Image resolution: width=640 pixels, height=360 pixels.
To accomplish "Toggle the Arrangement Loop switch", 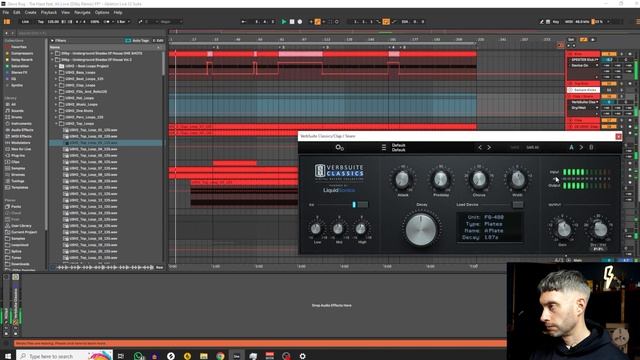I will (386, 22).
